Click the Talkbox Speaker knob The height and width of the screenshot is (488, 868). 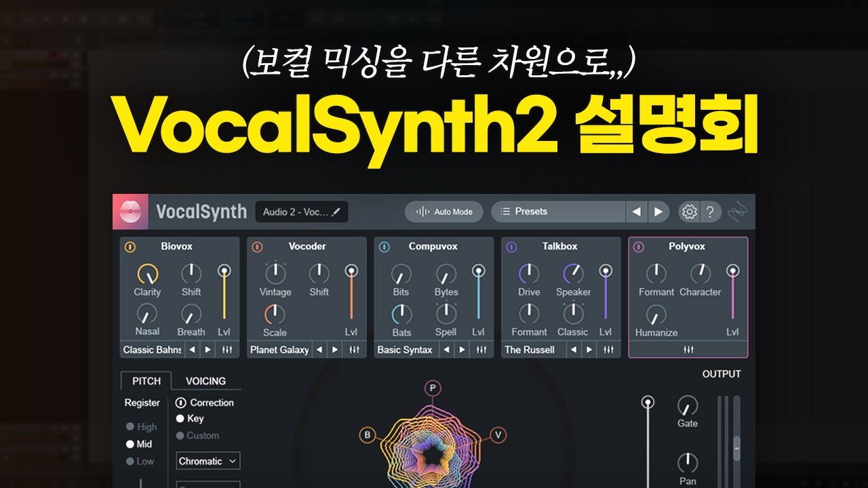pos(573,274)
